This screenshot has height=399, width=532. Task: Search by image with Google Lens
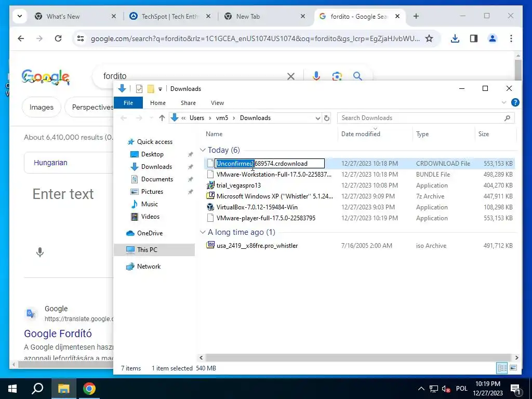click(337, 76)
